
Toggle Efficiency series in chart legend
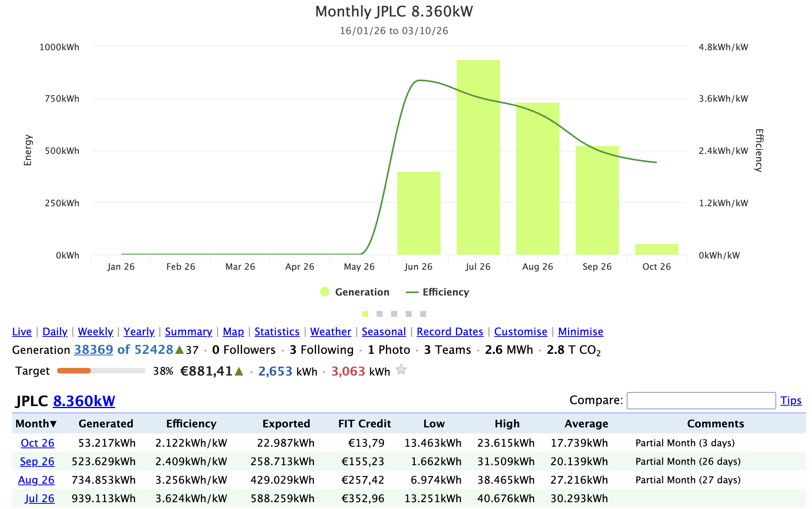tap(437, 292)
